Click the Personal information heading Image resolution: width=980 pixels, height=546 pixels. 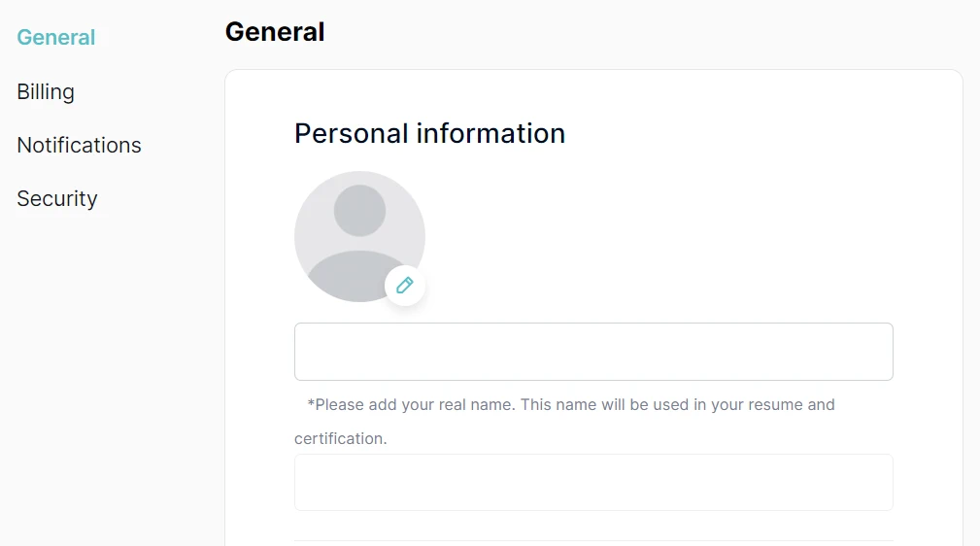point(429,133)
